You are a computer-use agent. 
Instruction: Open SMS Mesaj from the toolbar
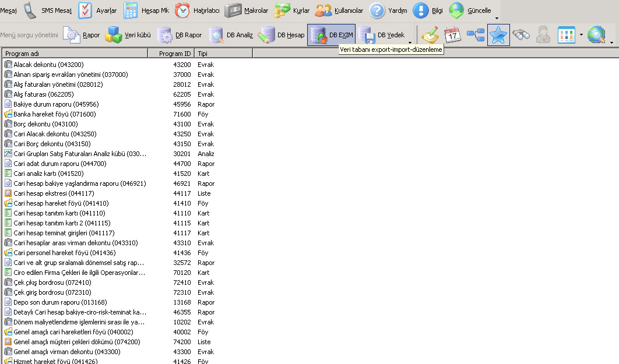pos(48,10)
